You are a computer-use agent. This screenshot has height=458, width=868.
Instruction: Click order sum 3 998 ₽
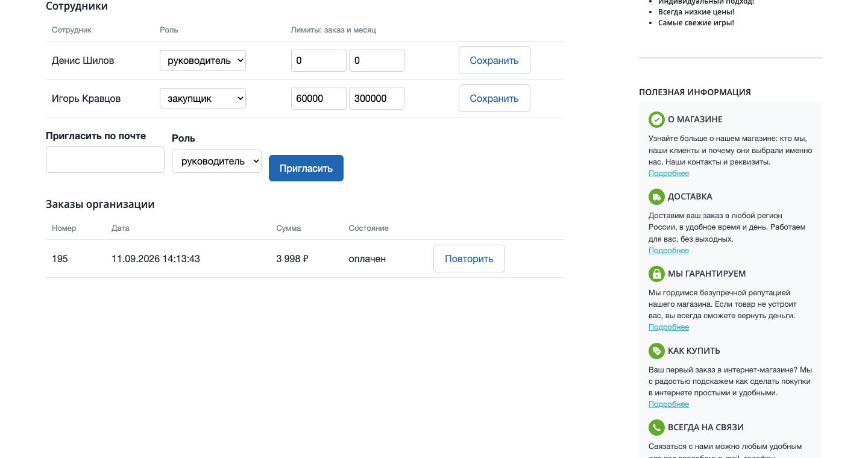point(292,259)
